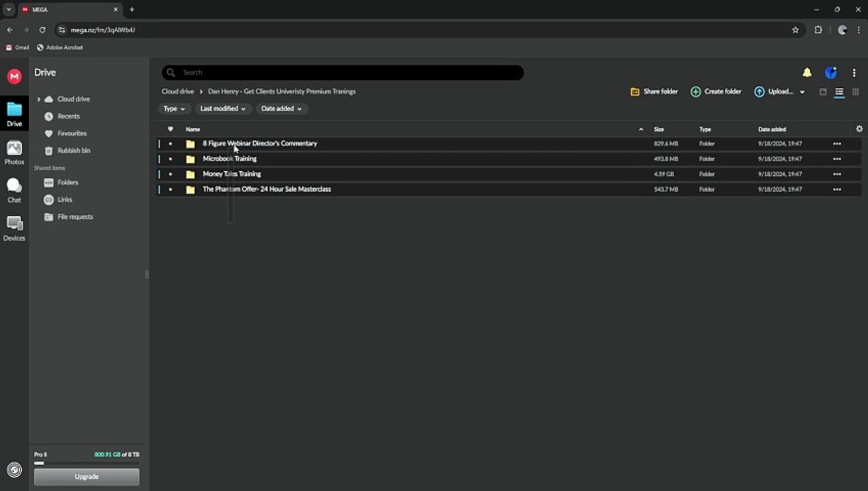Viewport: 868px width, 491px height.
Task: Switch to grid view layout
Action: (x=855, y=92)
